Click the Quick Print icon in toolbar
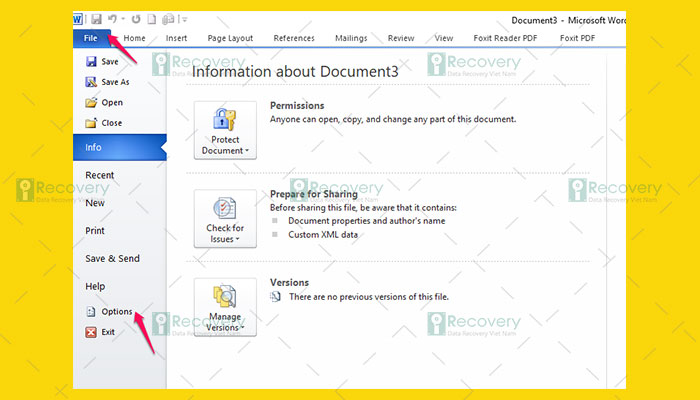This screenshot has height=400, width=700. [x=168, y=19]
